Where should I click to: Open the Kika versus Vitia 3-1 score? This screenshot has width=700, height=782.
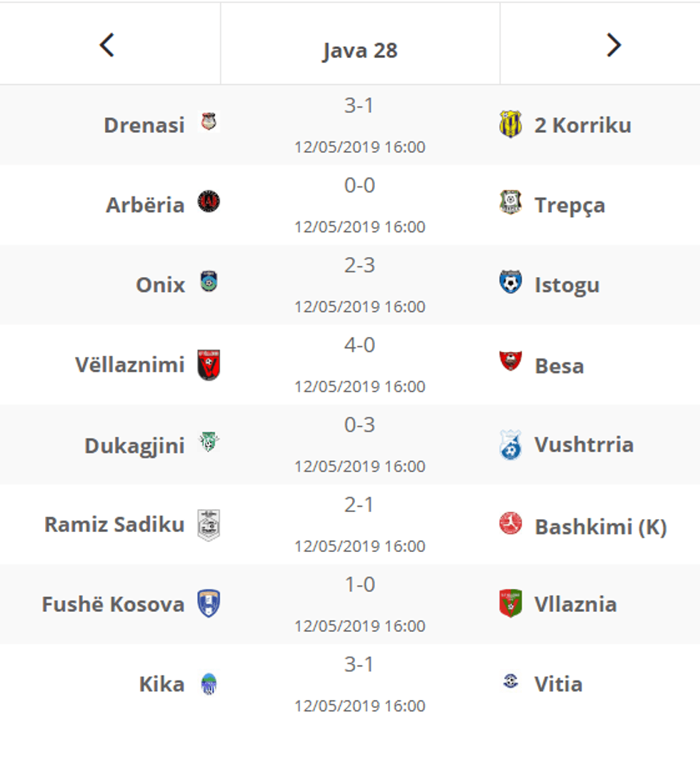pos(359,665)
